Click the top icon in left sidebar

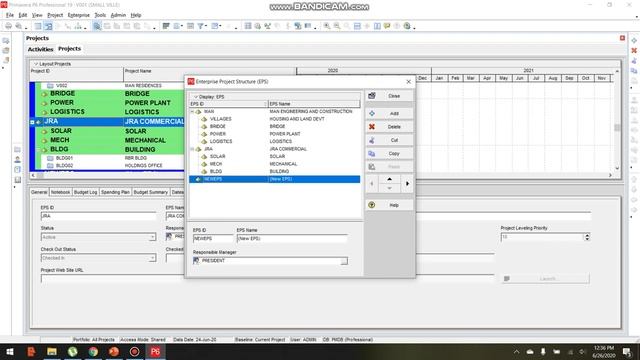(6, 41)
